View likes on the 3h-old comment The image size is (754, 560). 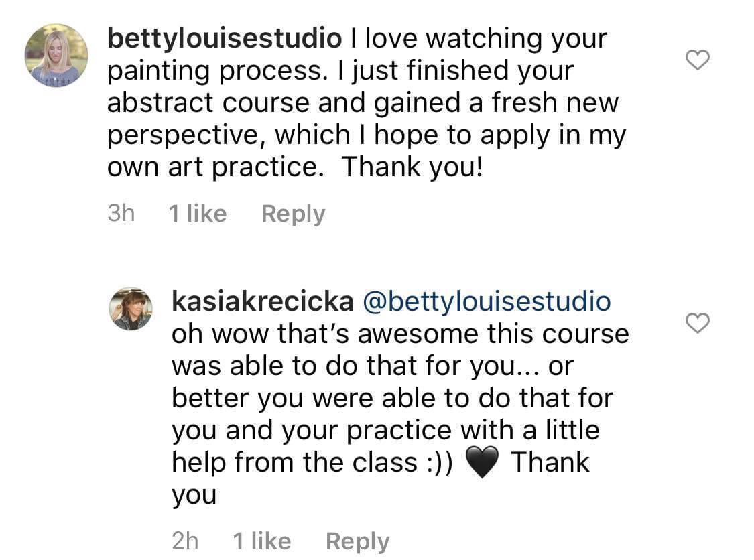click(198, 214)
